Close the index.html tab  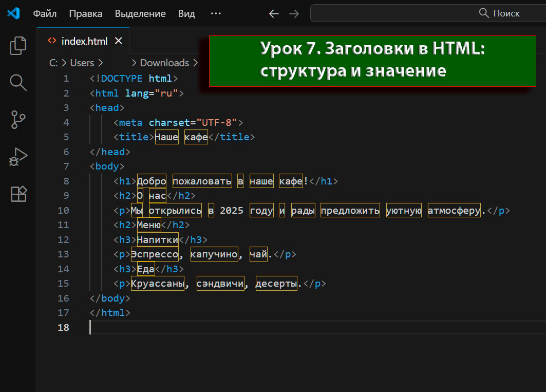click(x=119, y=41)
